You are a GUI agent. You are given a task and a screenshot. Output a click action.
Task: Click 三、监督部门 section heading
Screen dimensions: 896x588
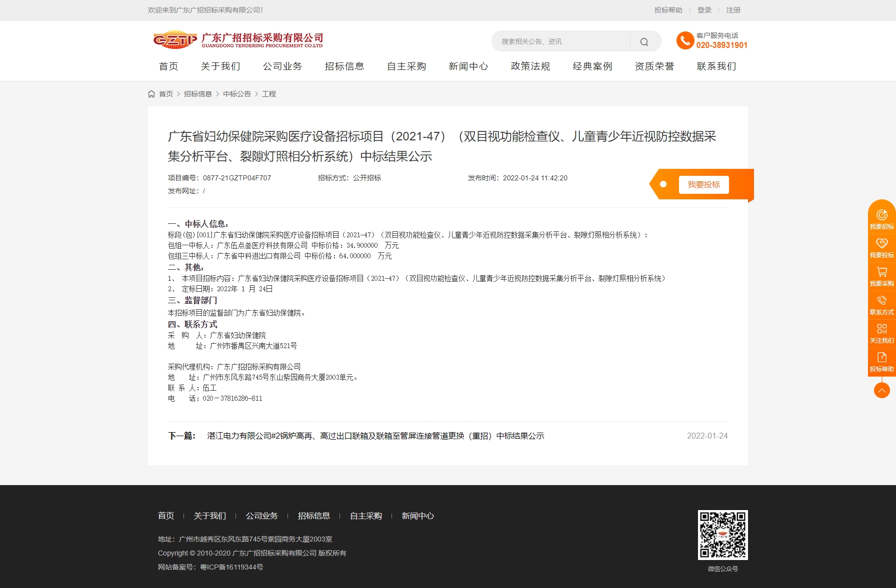point(192,300)
